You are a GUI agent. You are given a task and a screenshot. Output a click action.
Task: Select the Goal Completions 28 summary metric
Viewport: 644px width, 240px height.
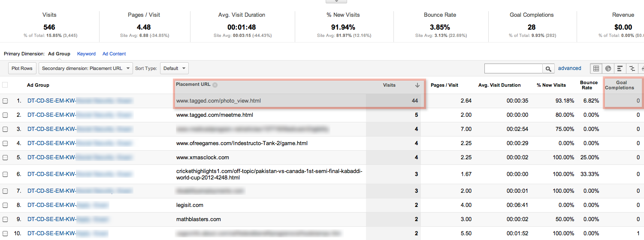click(x=532, y=25)
